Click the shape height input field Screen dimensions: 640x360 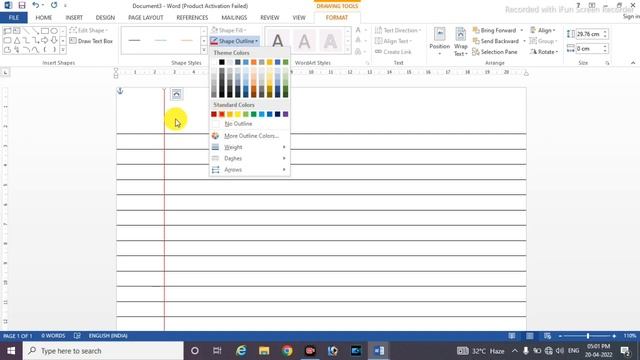[589, 34]
